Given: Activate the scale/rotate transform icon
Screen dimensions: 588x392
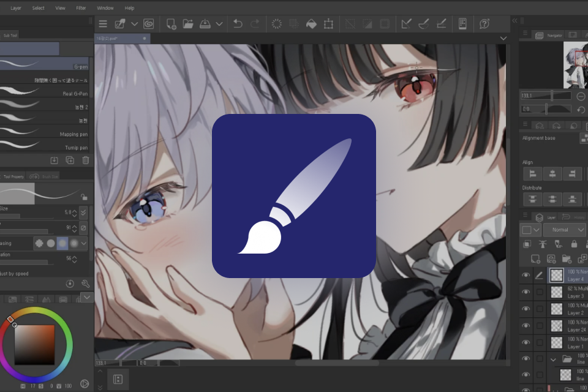Looking at the screenshot, I should point(328,24).
